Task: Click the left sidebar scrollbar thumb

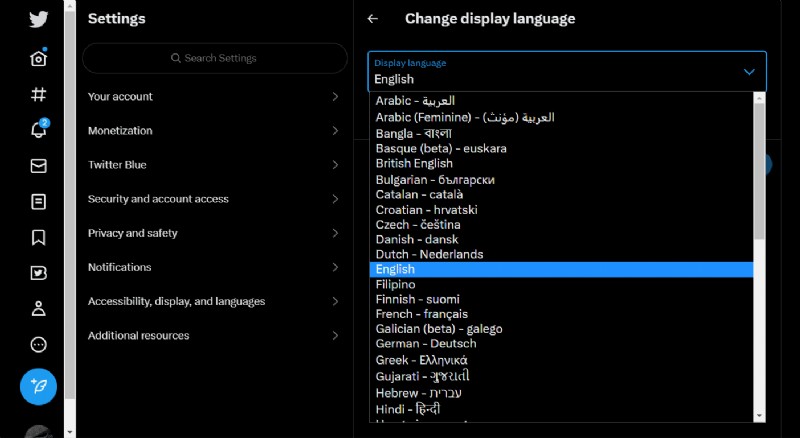Action: point(70,204)
